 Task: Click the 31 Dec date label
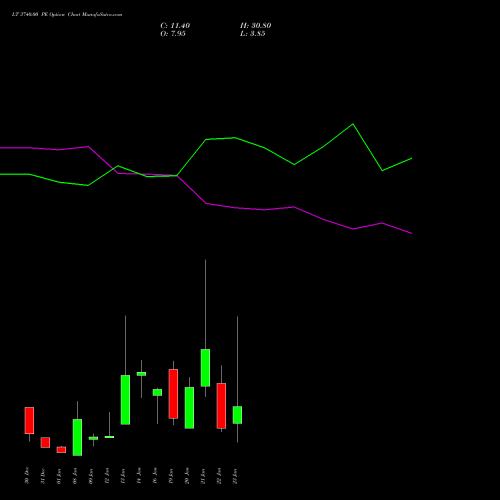[43, 476]
